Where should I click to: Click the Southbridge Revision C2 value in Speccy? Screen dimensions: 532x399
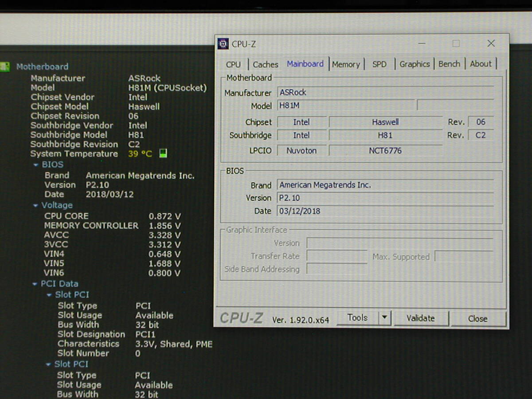(x=134, y=145)
